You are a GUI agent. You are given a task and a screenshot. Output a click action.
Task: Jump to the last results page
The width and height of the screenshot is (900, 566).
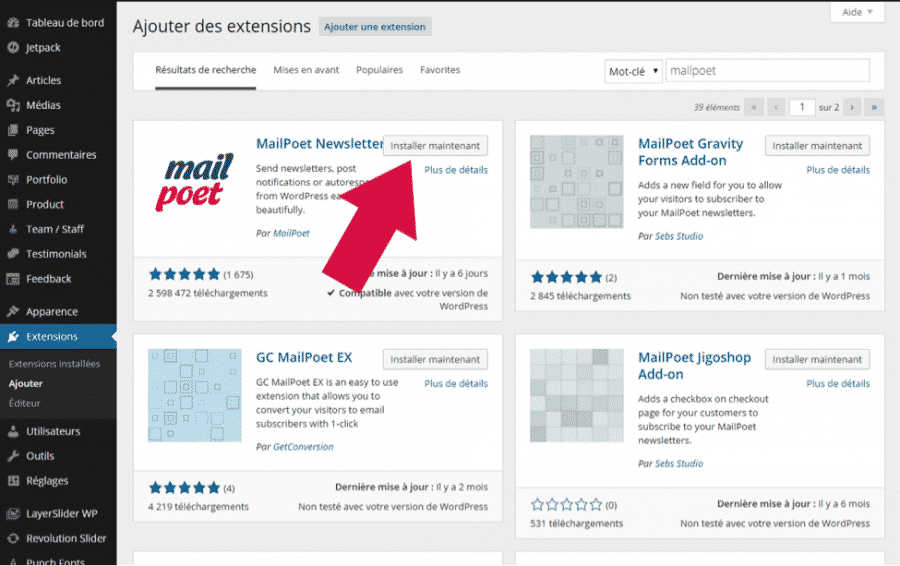(x=874, y=107)
